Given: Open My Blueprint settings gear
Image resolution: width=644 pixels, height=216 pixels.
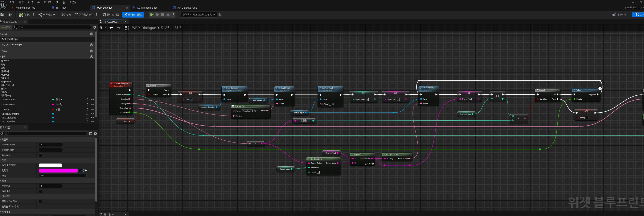Looking at the screenshot, I should click(x=95, y=27).
